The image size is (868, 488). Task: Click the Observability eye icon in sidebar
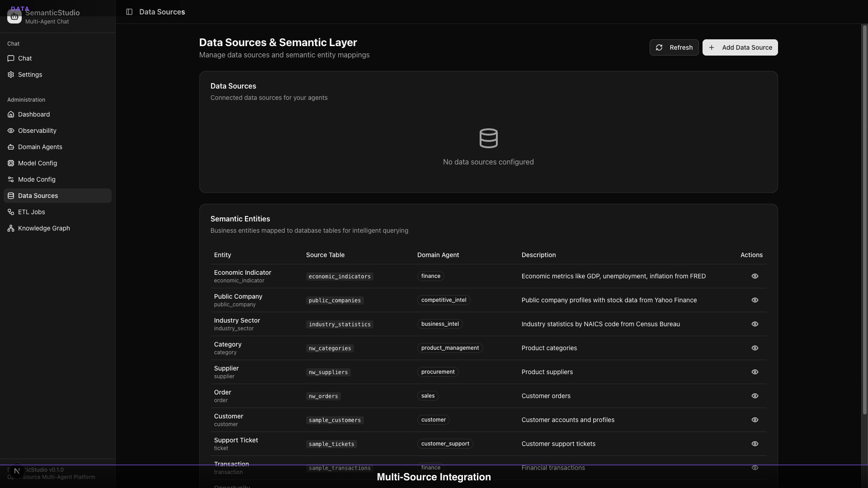tap(10, 131)
